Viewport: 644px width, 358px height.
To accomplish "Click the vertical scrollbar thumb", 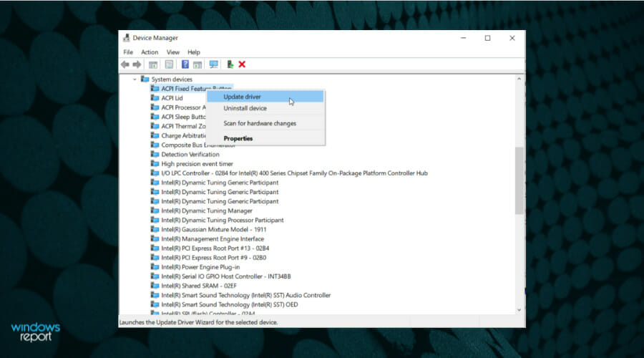I will click(x=519, y=180).
